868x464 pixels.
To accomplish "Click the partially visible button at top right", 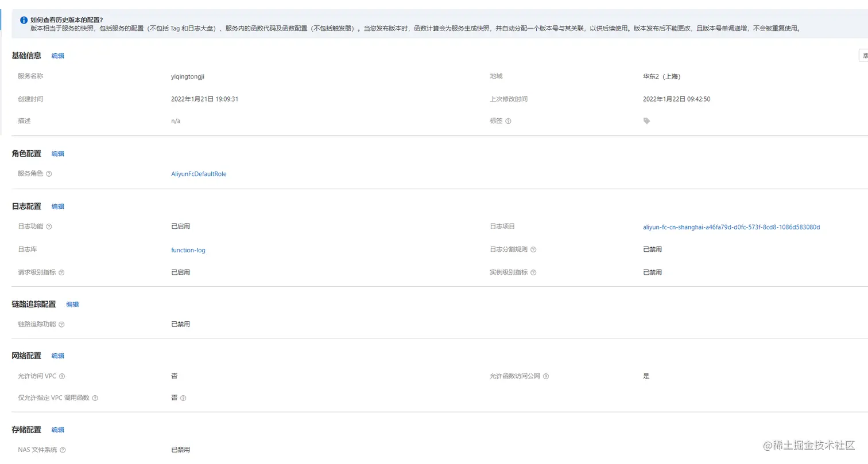I will [x=863, y=56].
